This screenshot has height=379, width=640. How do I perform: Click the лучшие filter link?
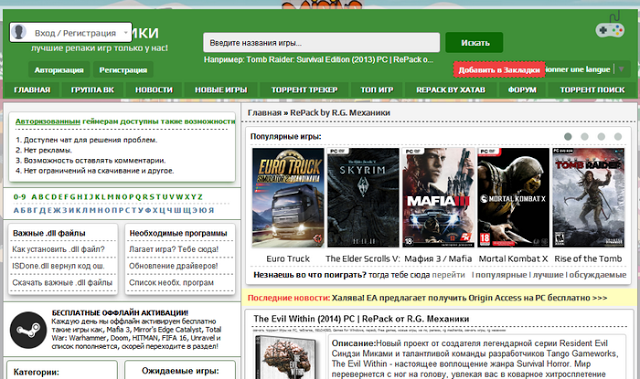point(548,275)
